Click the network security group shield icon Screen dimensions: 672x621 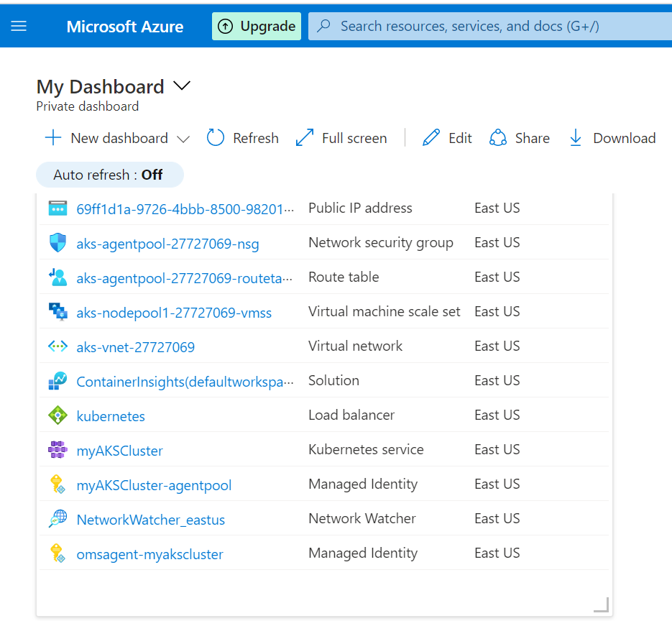[x=57, y=243]
